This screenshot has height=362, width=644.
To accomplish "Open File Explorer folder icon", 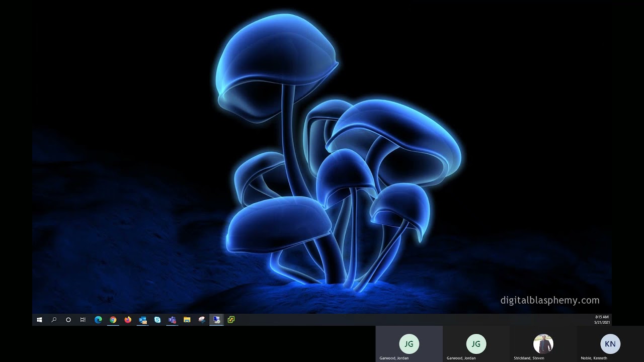I will point(187,320).
